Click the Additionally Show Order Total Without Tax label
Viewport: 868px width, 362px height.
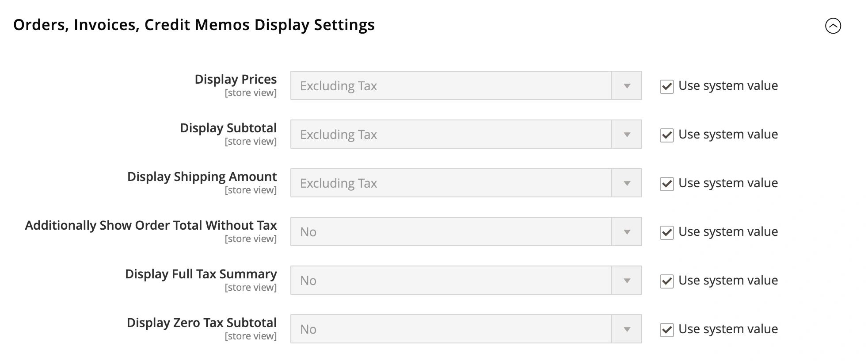point(151,225)
